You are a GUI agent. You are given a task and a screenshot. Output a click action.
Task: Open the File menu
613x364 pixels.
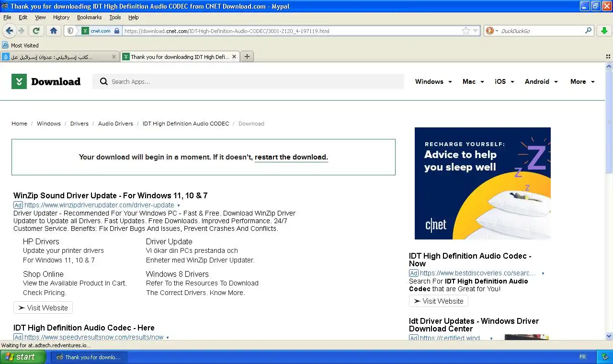click(7, 17)
